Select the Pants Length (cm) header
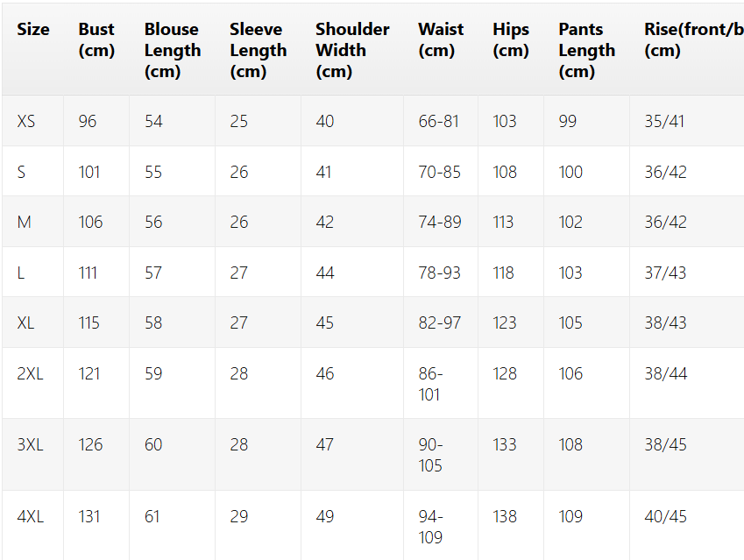744x560 pixels. tap(586, 50)
